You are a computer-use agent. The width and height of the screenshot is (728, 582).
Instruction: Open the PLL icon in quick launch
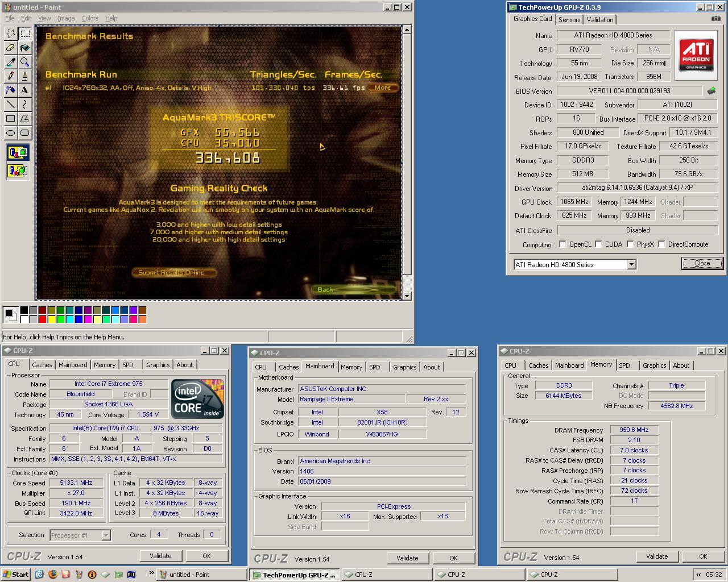pos(131,574)
